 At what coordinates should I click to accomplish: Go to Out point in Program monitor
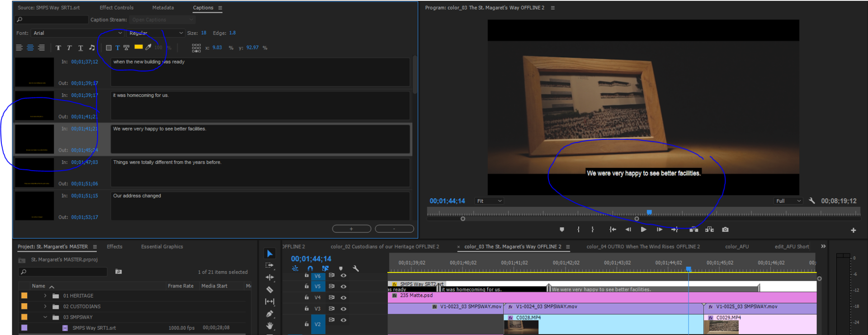pos(675,230)
